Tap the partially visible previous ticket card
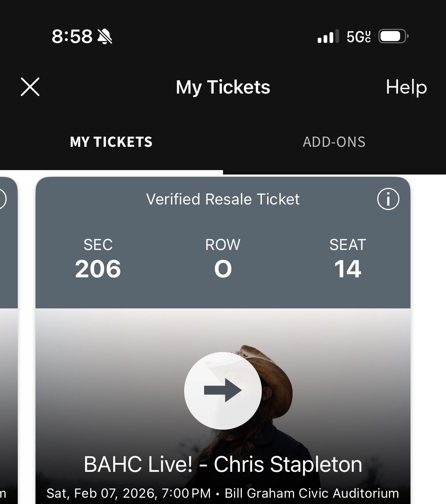The width and height of the screenshot is (446, 504). (x=8, y=333)
